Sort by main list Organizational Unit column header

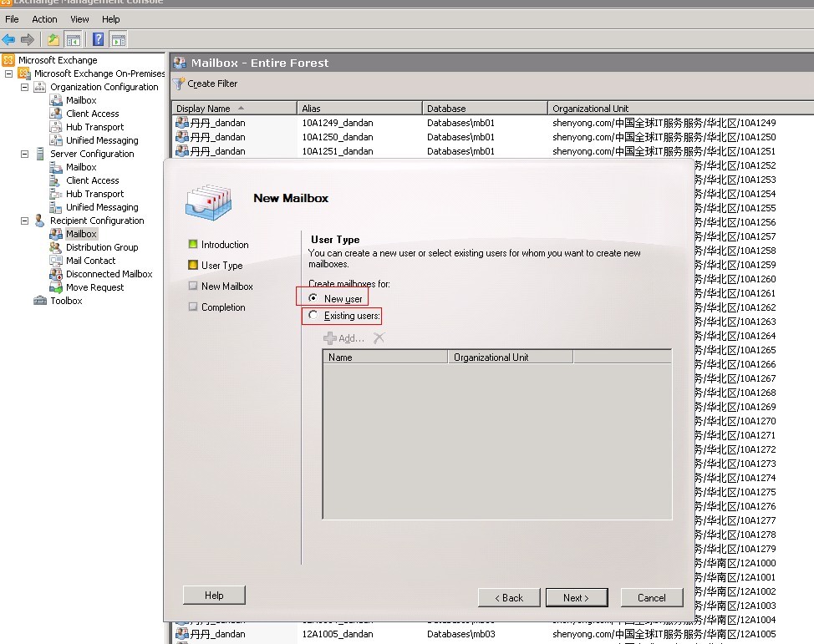(x=680, y=109)
